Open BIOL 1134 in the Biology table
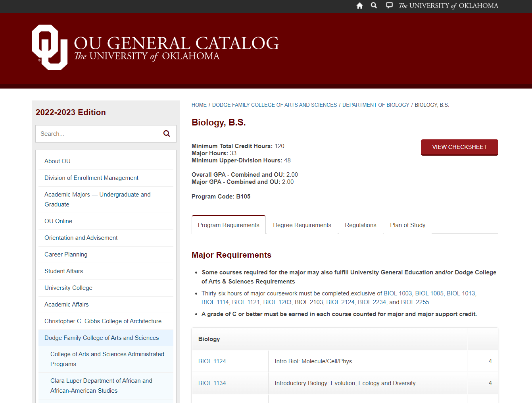The height and width of the screenshot is (403, 532). tap(212, 383)
